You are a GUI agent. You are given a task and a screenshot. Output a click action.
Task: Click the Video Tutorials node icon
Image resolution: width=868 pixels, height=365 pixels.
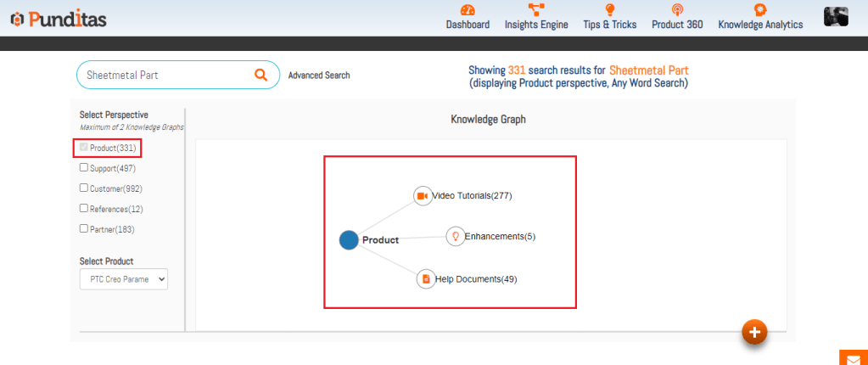pyautogui.click(x=423, y=196)
